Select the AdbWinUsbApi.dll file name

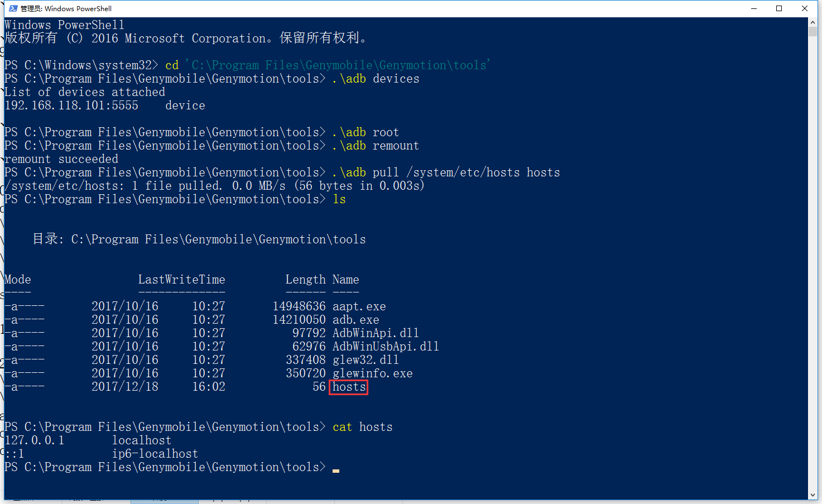[x=386, y=347]
